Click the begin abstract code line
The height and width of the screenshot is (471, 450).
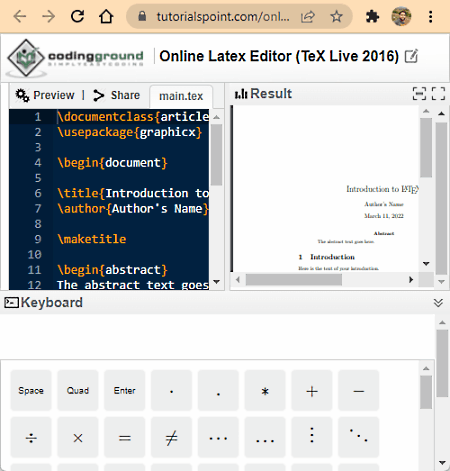112,270
